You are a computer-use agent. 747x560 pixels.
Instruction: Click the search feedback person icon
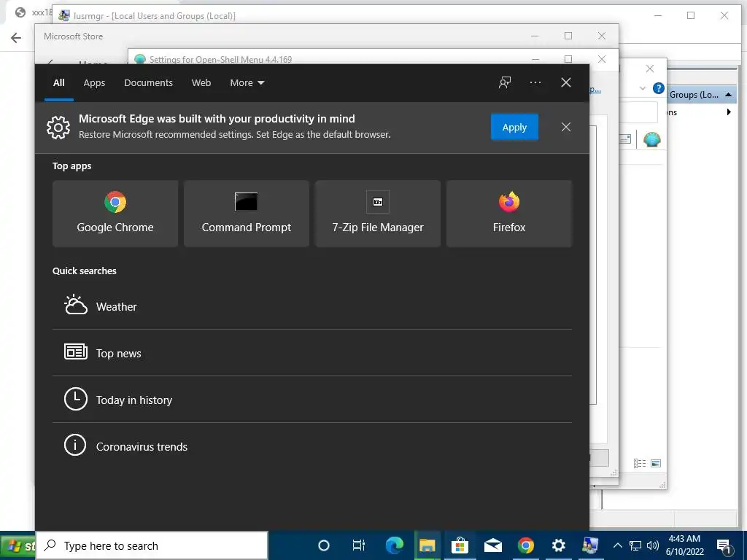tap(505, 82)
